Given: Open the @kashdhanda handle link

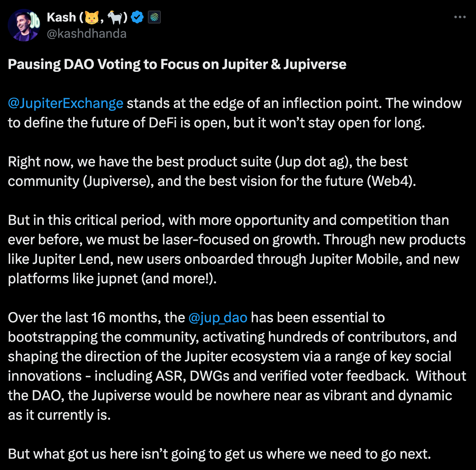Looking at the screenshot, I should click(x=87, y=34).
